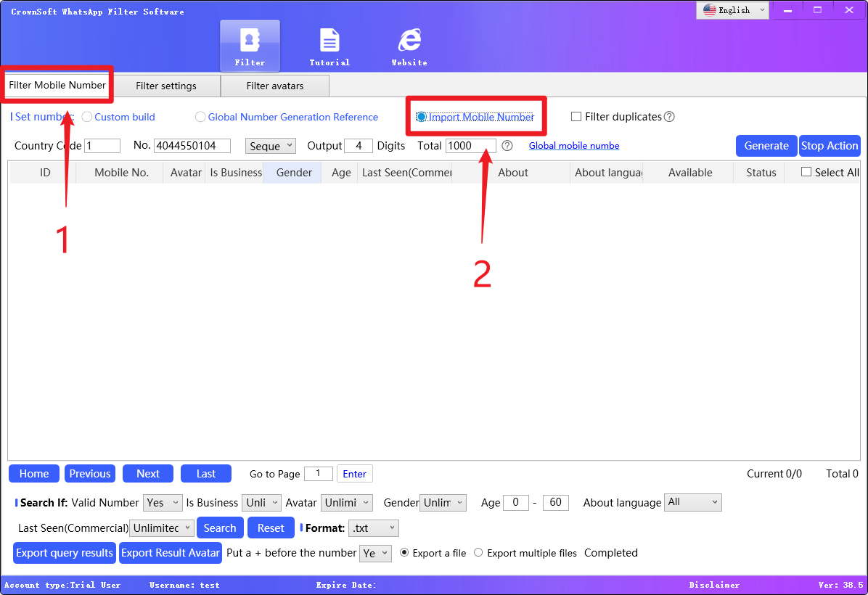Go to Home page button
This screenshot has width=868, height=595.
[34, 474]
